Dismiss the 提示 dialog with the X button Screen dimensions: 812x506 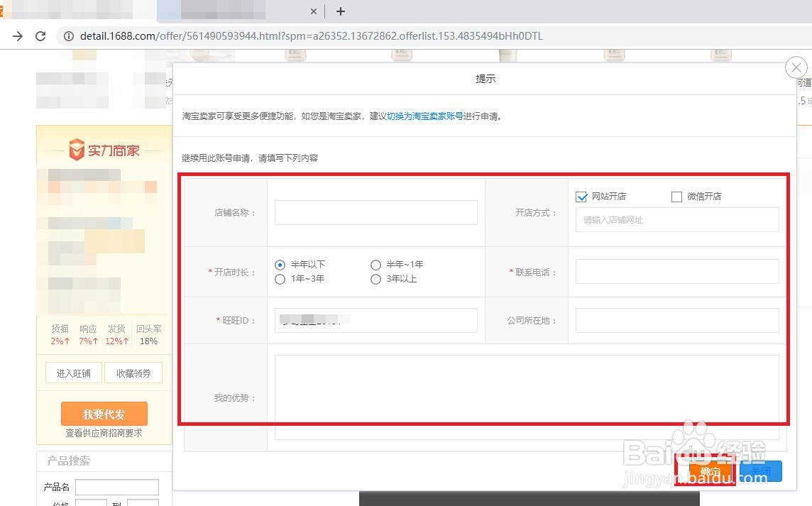[796, 67]
